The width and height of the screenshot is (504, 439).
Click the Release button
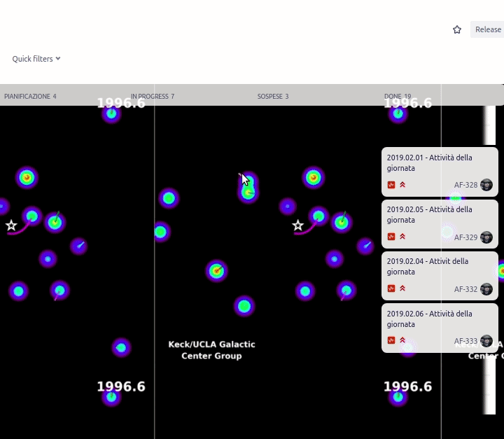coord(488,29)
